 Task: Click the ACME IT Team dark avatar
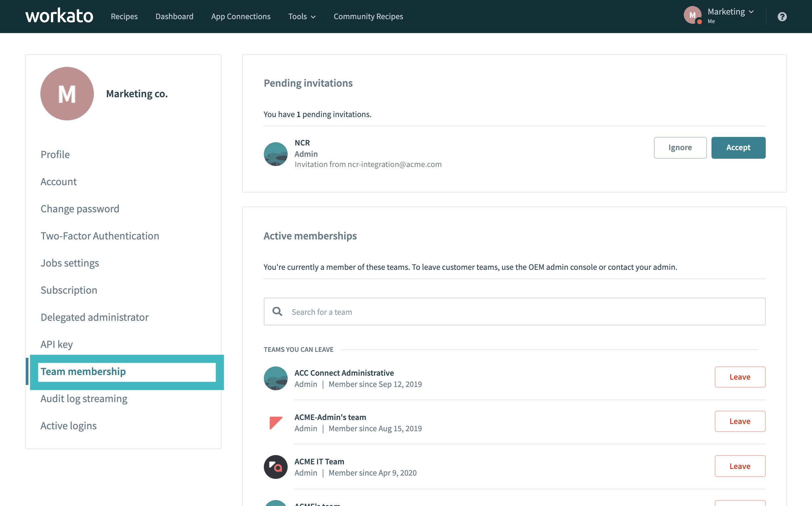pyautogui.click(x=275, y=467)
